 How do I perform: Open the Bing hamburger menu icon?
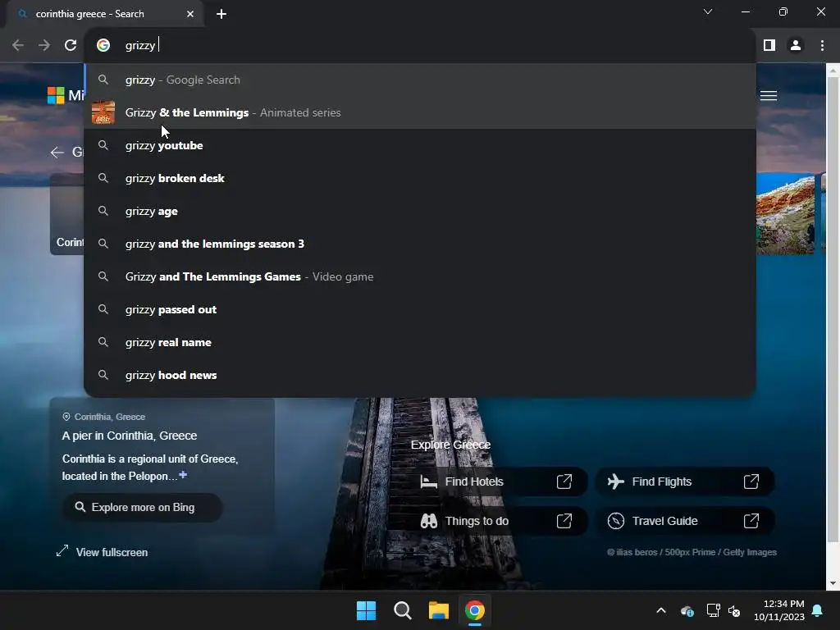(768, 96)
